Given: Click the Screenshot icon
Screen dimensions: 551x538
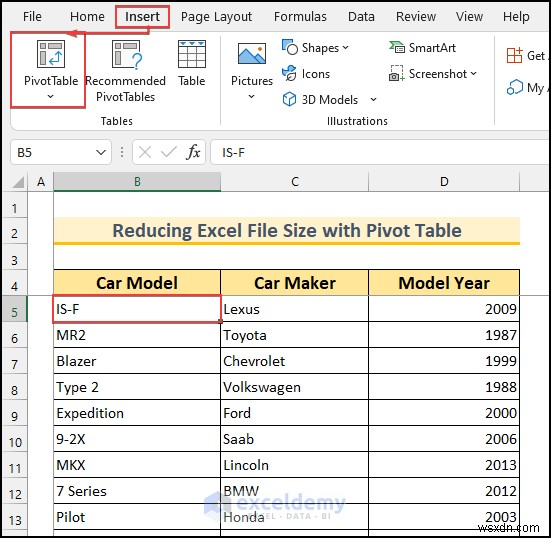Looking at the screenshot, I should (397, 73).
